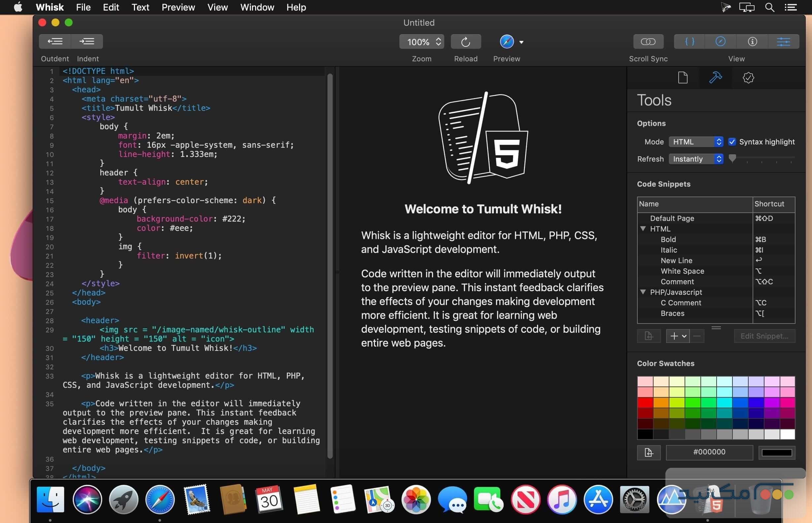This screenshot has width=812, height=523.
Task: Select the code-only view braces icon
Action: [689, 42]
